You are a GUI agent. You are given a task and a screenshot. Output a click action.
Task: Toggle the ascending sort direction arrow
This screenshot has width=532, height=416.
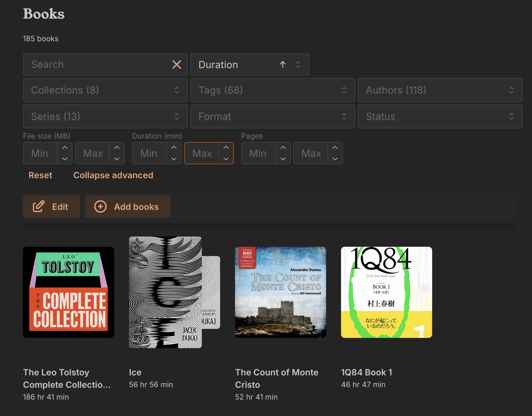282,64
